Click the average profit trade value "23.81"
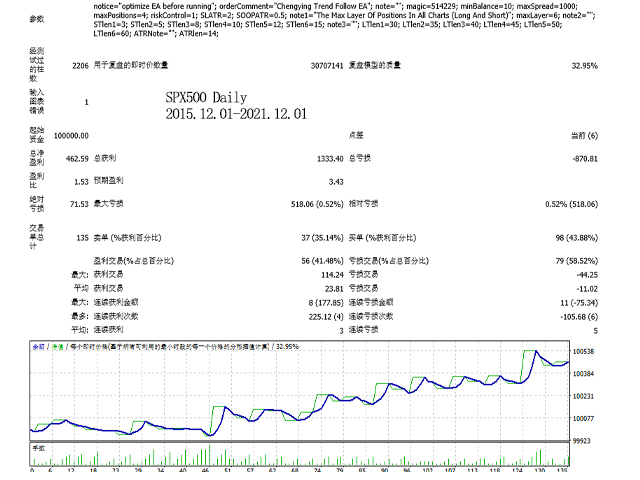The width and height of the screenshot is (640, 480). [x=334, y=289]
